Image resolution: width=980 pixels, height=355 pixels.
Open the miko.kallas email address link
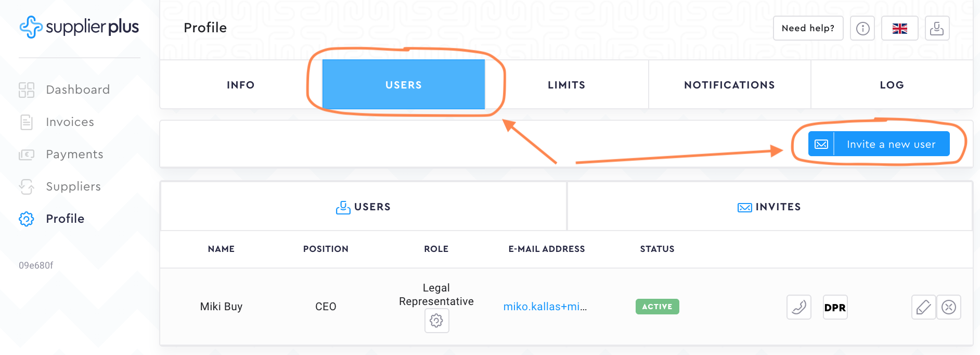click(x=545, y=307)
